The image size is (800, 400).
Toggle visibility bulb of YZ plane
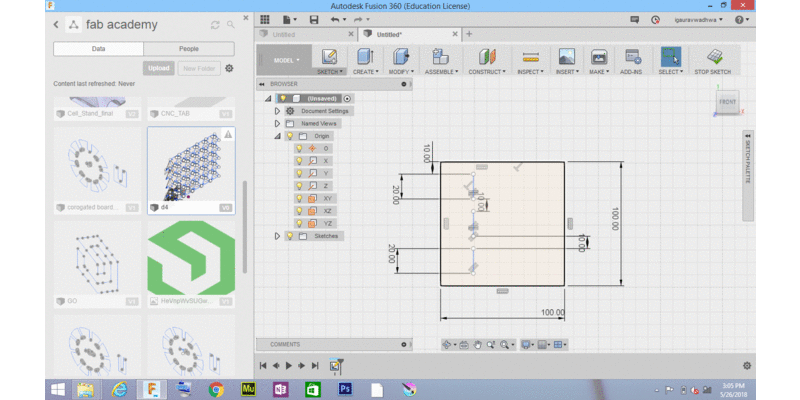299,223
